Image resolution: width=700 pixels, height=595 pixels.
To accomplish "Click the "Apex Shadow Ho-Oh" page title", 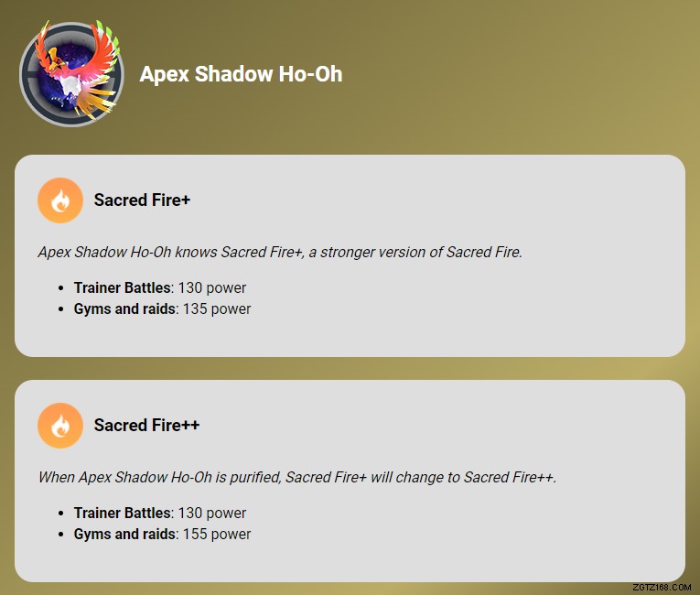I will pyautogui.click(x=241, y=74).
